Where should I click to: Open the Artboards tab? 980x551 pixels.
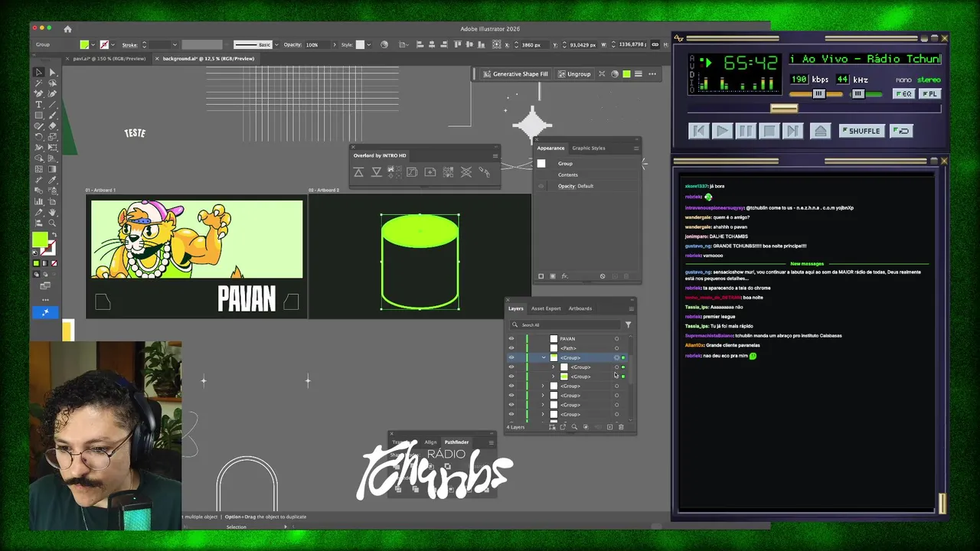pyautogui.click(x=580, y=308)
